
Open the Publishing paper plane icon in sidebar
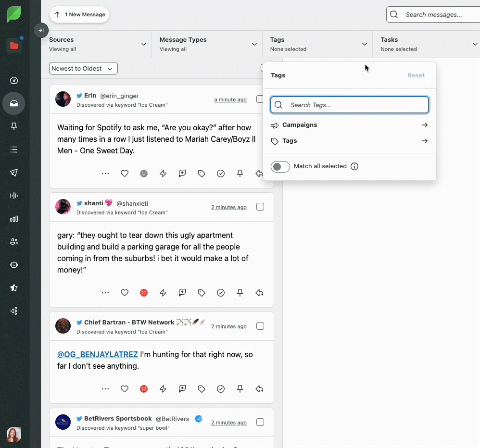(x=14, y=173)
